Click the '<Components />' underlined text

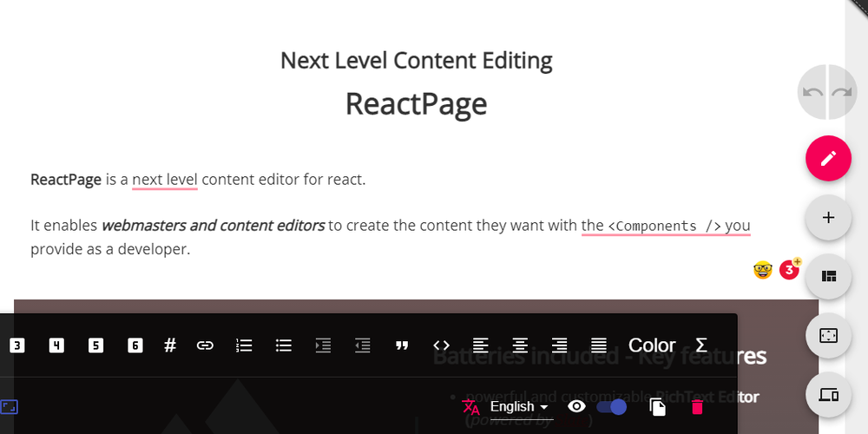[x=665, y=226]
